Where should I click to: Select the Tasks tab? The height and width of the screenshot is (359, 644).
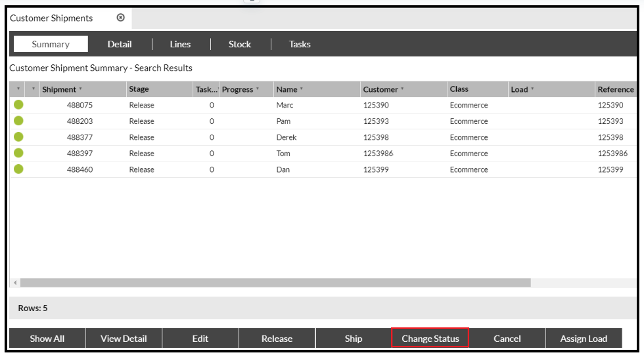tap(300, 44)
